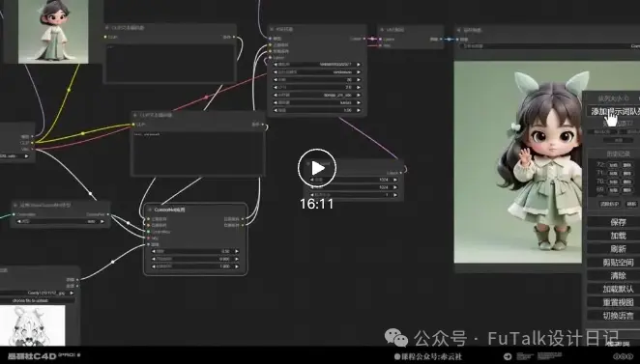This screenshot has width=640, height=364.
Task: Delete history entry 70
Action: coord(627,182)
